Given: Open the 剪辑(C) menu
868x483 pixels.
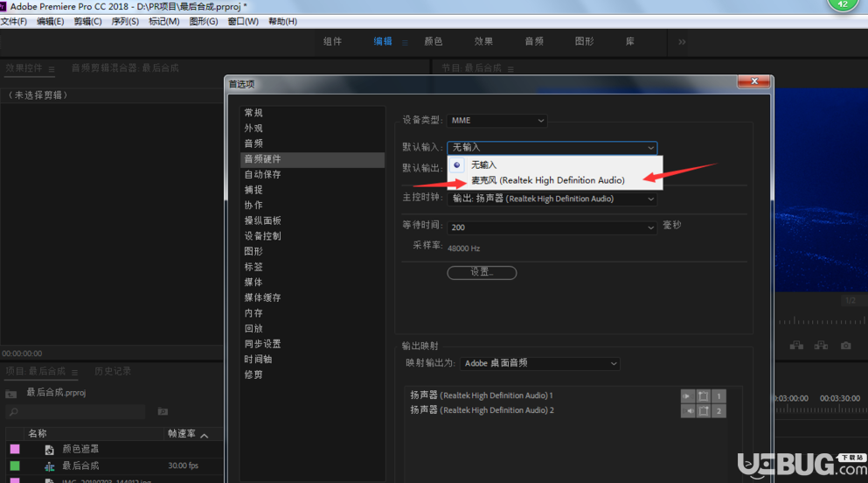Looking at the screenshot, I should tap(87, 22).
